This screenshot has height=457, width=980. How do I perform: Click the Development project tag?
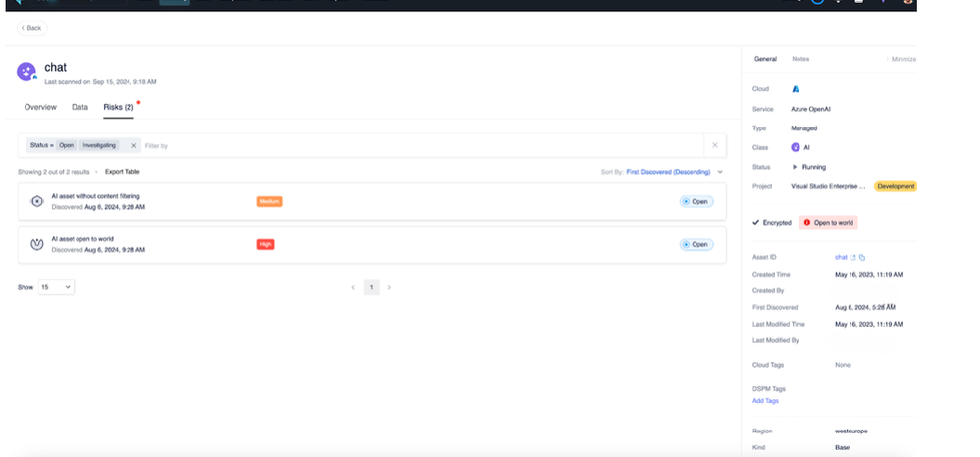point(895,186)
